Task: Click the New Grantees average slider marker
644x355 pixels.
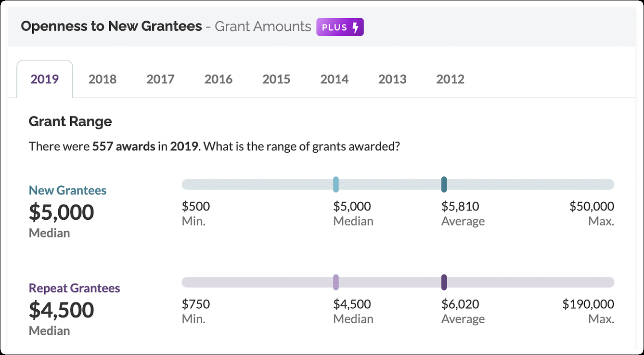Action: [444, 184]
